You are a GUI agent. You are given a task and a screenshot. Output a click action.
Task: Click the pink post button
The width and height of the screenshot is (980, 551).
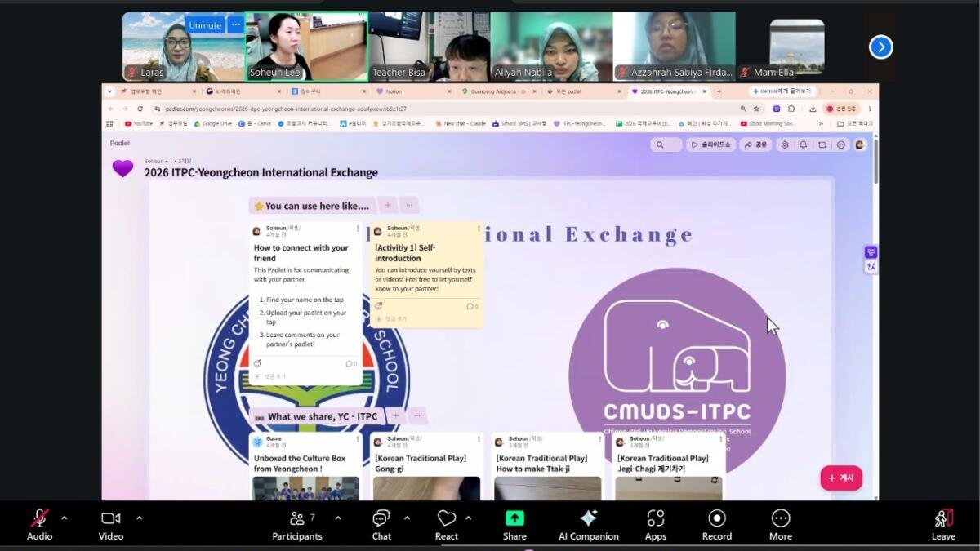(841, 478)
